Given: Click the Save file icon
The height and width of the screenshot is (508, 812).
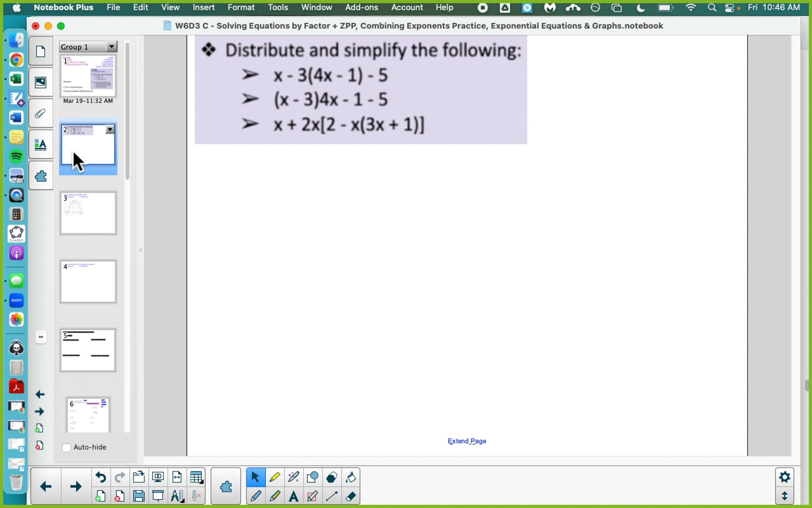Looking at the screenshot, I should click(x=139, y=496).
